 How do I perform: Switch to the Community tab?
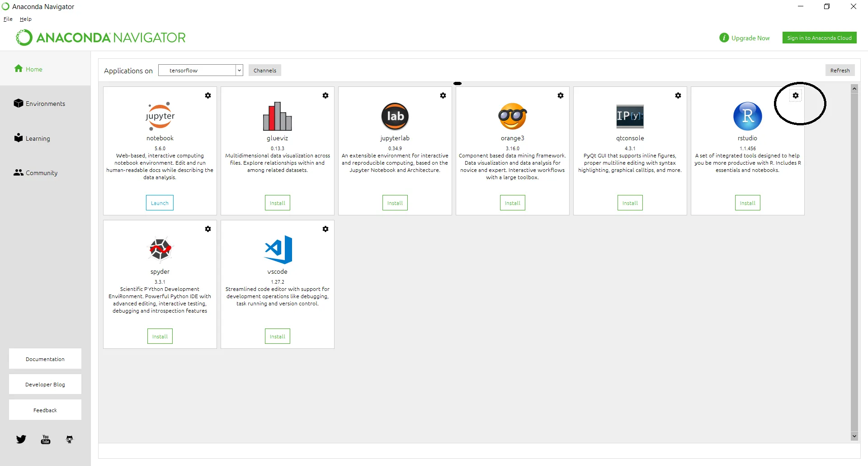tap(45, 173)
